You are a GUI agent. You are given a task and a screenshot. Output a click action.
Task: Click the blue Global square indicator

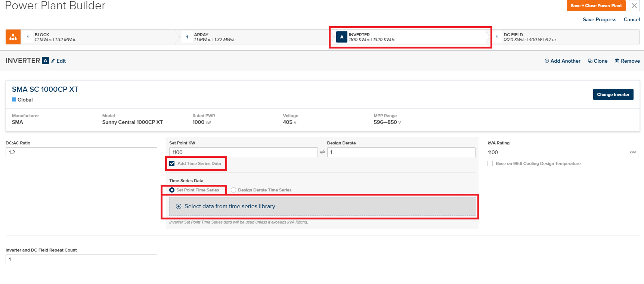click(x=14, y=100)
